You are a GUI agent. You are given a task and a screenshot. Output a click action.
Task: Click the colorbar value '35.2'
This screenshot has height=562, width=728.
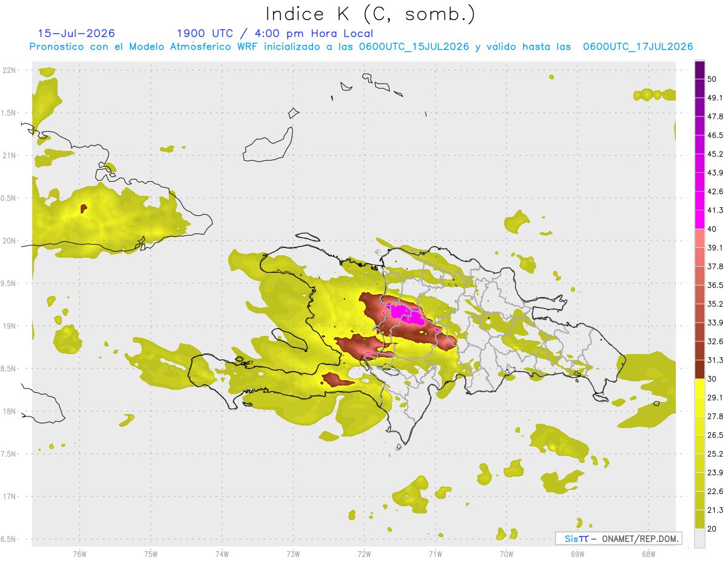click(715, 304)
